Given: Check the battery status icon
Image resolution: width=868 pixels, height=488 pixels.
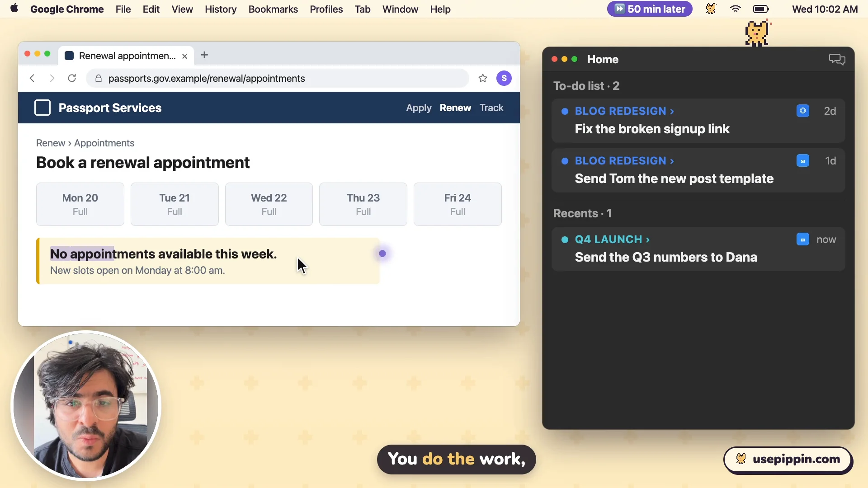Looking at the screenshot, I should click(x=761, y=9).
